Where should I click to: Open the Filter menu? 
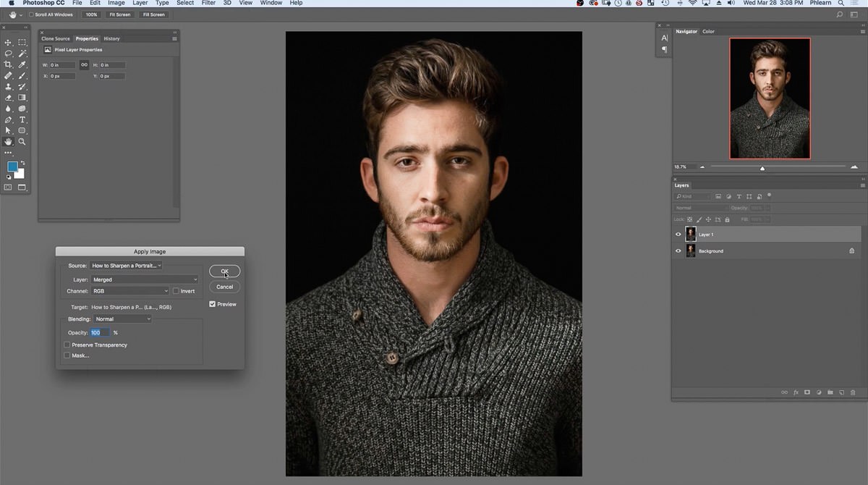point(208,3)
